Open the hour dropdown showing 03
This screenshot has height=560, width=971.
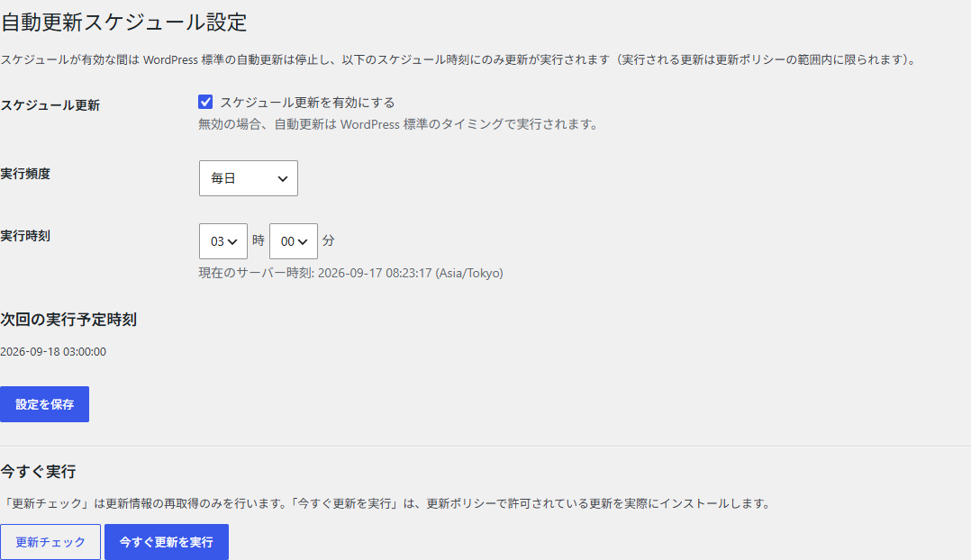click(x=223, y=241)
